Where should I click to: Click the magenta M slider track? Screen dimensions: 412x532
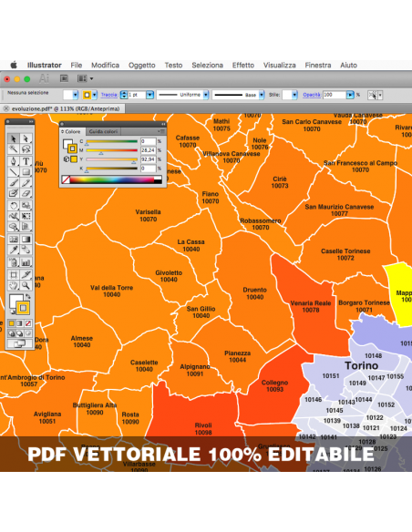click(112, 150)
